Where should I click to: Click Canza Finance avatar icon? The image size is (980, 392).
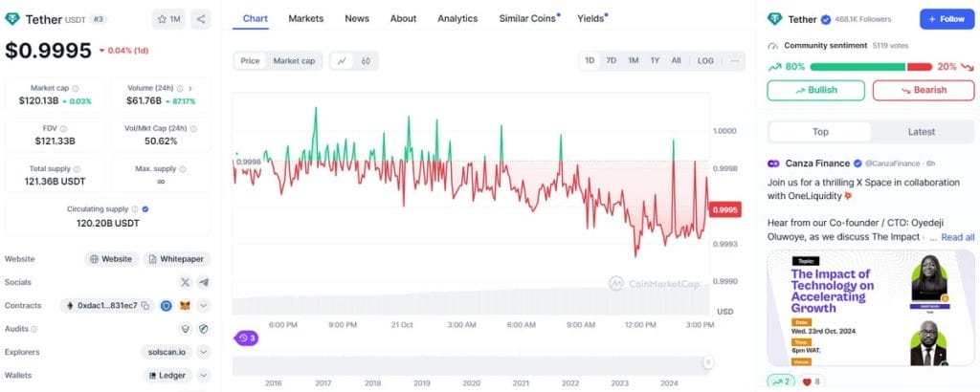coord(773,163)
